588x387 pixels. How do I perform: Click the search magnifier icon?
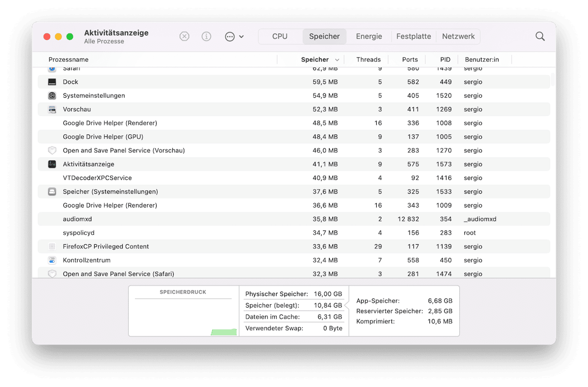point(540,36)
